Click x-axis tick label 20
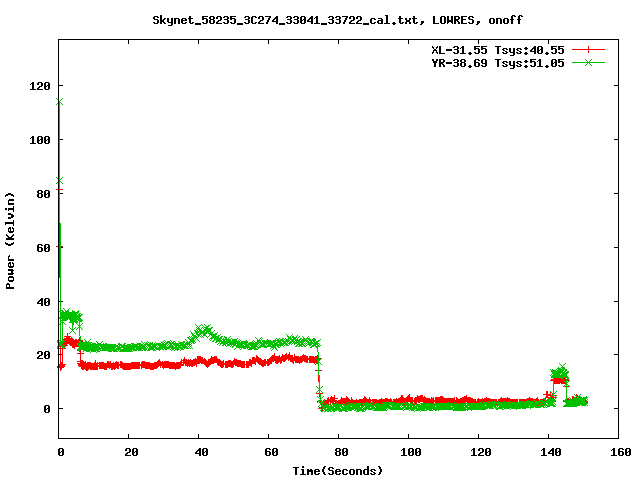Screen dimensions: 640x480 click(x=131, y=452)
